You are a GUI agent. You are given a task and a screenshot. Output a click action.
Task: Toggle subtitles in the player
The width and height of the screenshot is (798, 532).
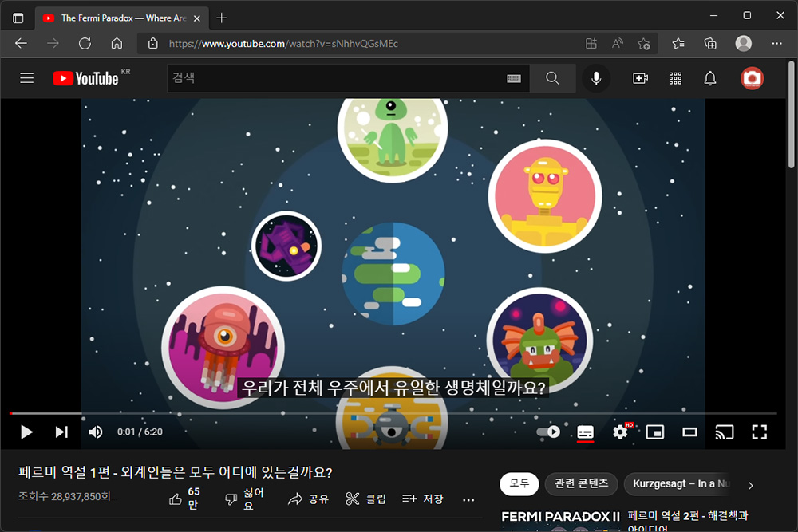click(x=585, y=432)
